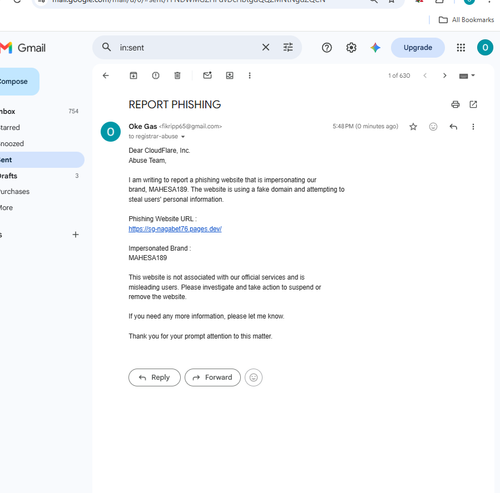Open the message More menu beside reply

473,127
